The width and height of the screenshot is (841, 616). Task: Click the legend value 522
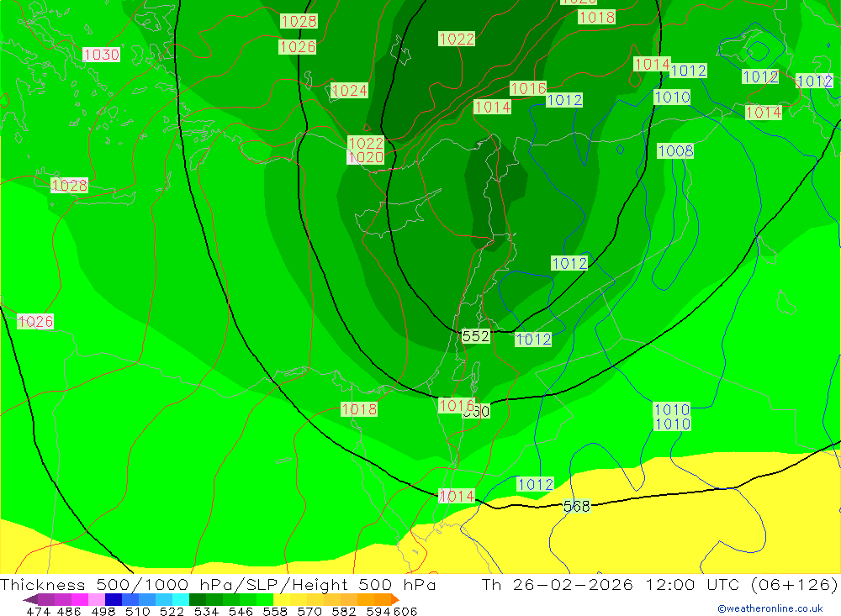[172, 611]
